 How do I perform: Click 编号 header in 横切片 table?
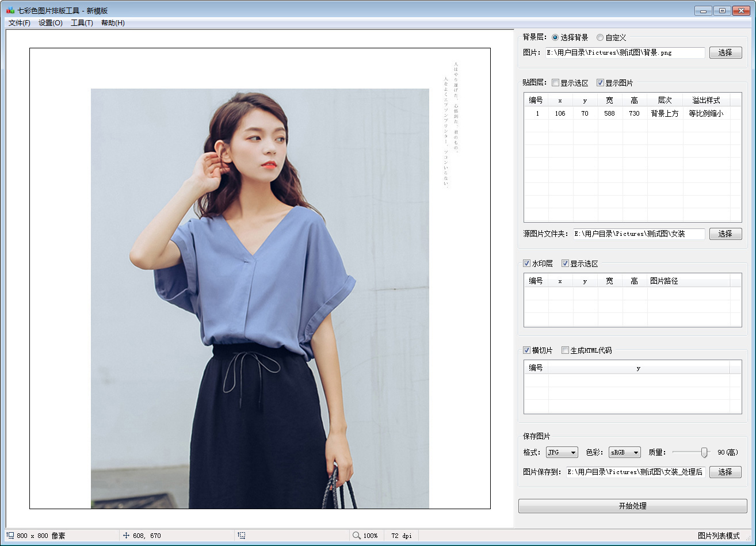point(536,368)
